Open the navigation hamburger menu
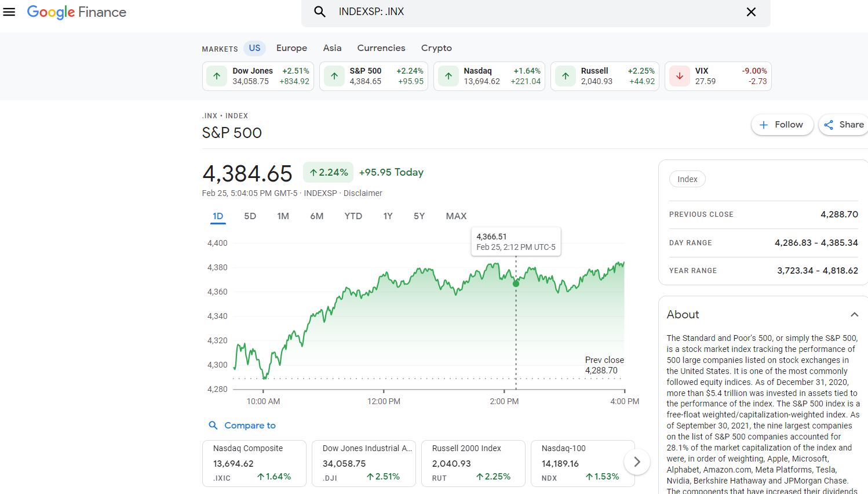 click(9, 12)
